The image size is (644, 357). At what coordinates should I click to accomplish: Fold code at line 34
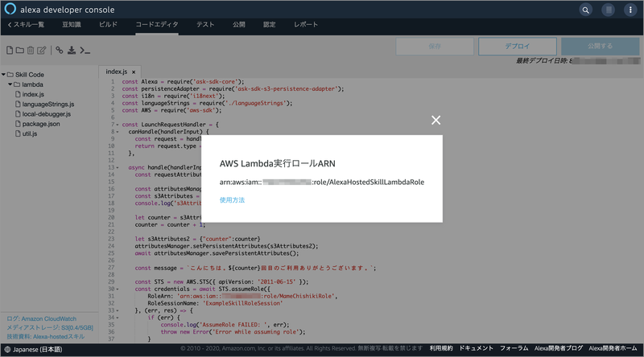point(118,318)
